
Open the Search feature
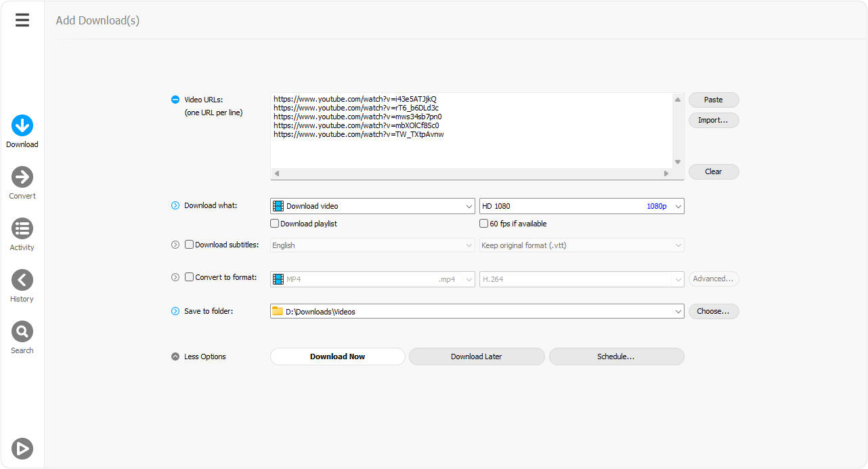click(x=22, y=332)
